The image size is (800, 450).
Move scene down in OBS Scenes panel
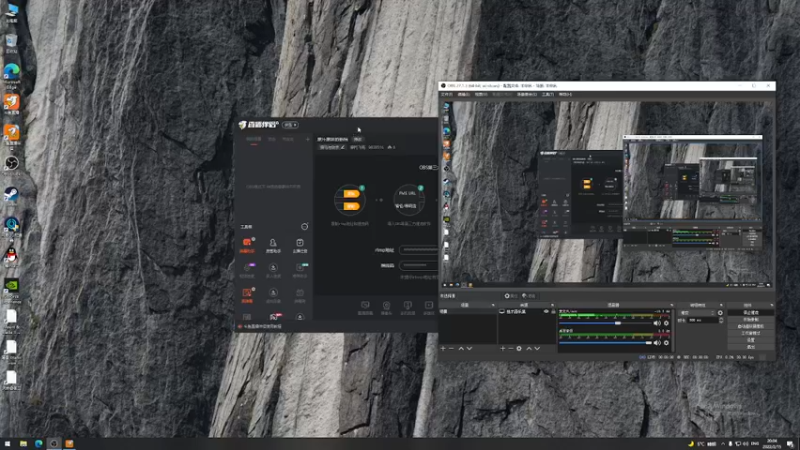point(469,348)
